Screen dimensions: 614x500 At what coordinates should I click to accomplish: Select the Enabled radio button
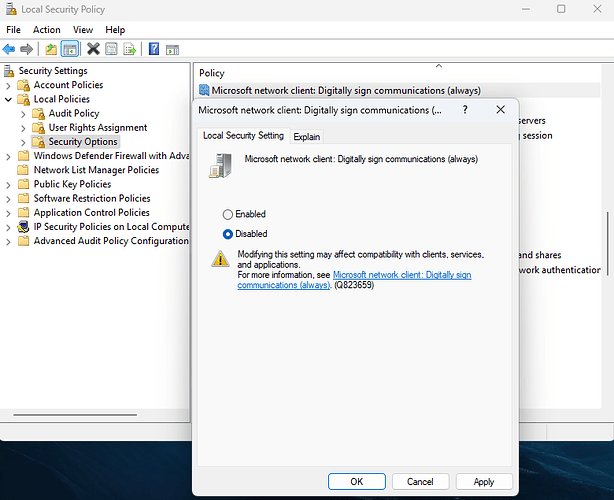(228, 214)
